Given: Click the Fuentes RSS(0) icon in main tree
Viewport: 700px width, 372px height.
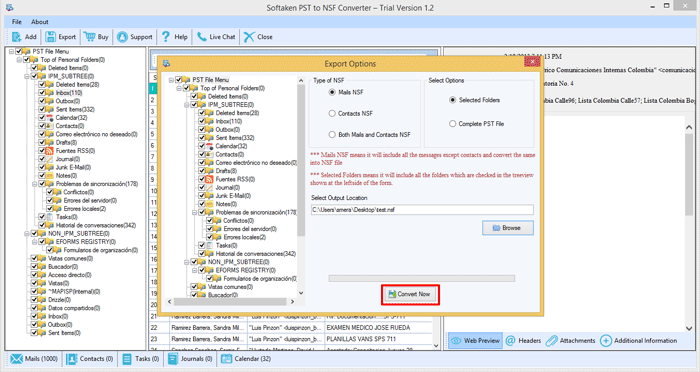Looking at the screenshot, I should point(49,151).
